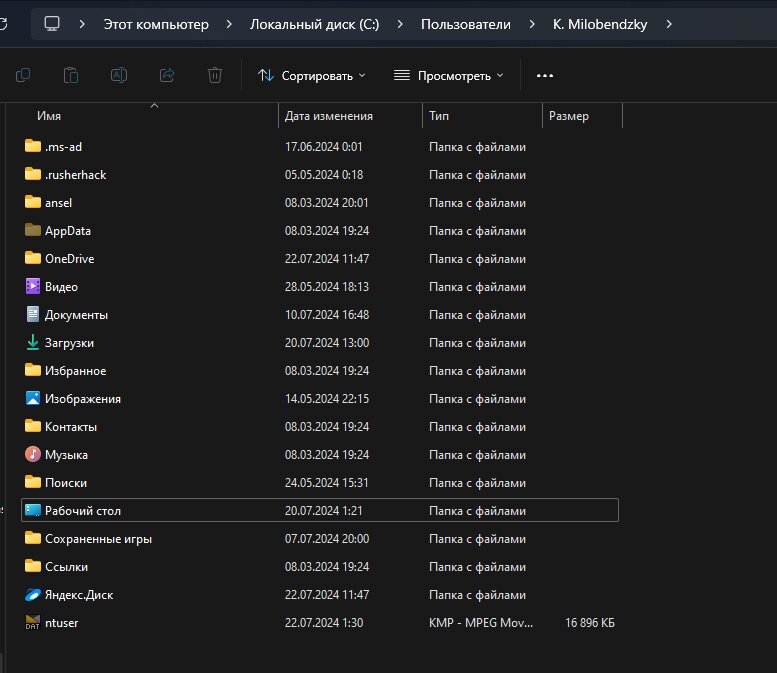Screen dimensions: 777x673
Task: Click the monitor icon in address bar
Action: 52,24
